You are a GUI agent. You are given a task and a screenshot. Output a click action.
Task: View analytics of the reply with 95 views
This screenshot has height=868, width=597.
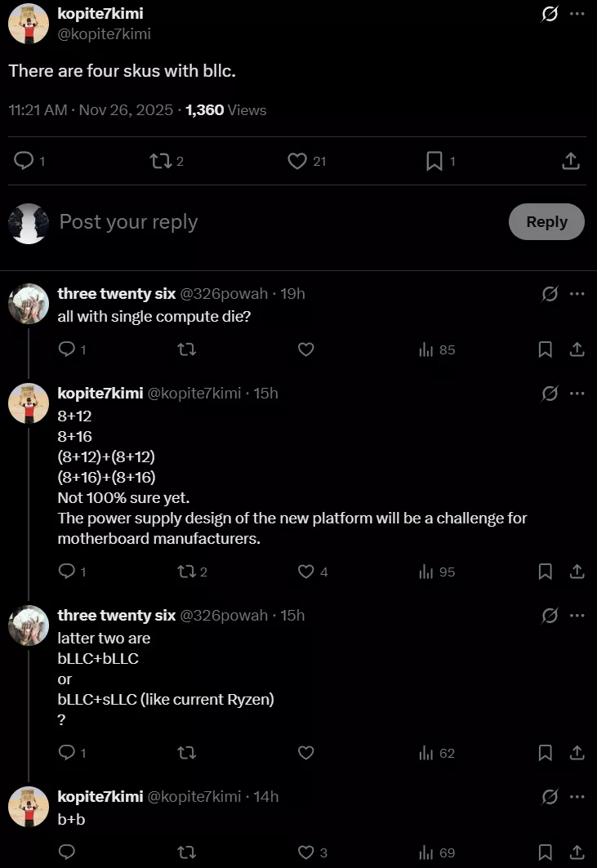[425, 572]
